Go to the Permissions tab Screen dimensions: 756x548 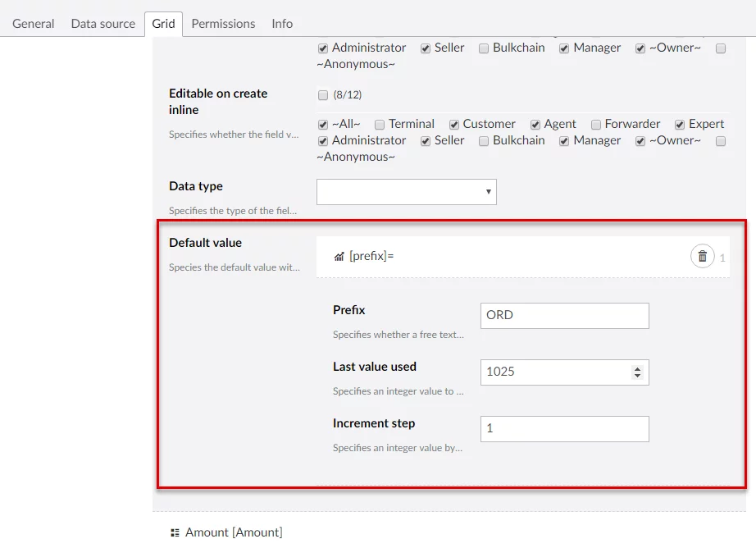[223, 24]
